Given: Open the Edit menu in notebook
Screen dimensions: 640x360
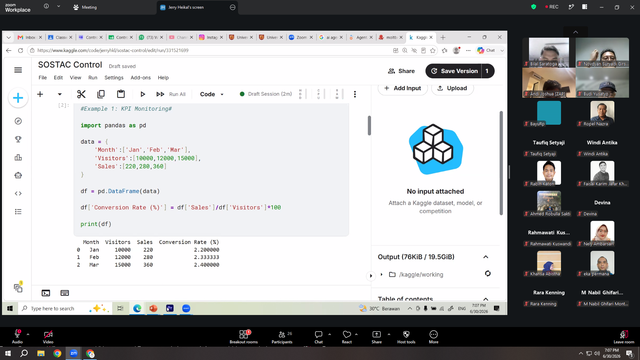Looking at the screenshot, I should [x=58, y=78].
